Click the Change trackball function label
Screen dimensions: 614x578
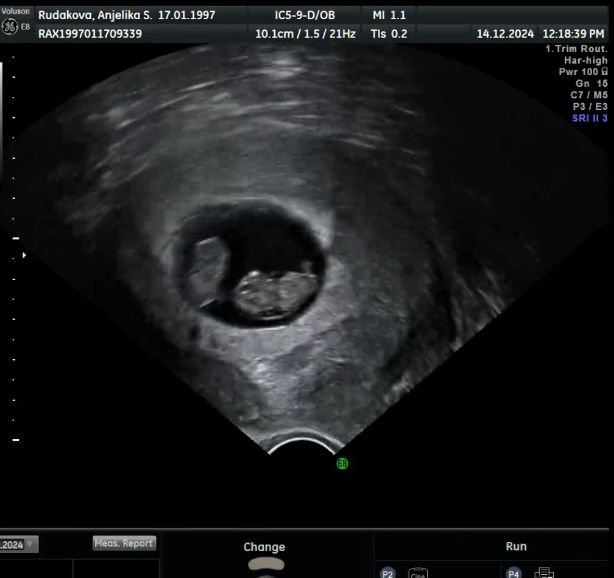point(264,547)
